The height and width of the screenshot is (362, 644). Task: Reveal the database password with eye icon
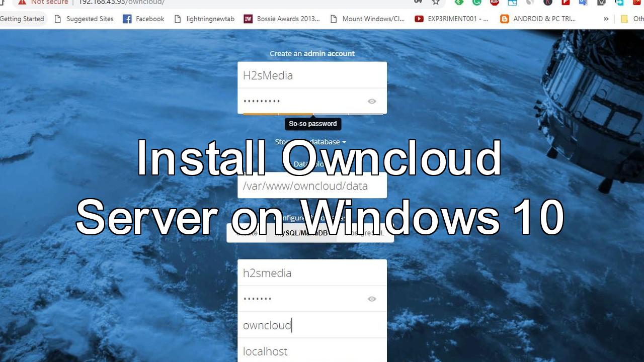pyautogui.click(x=372, y=299)
